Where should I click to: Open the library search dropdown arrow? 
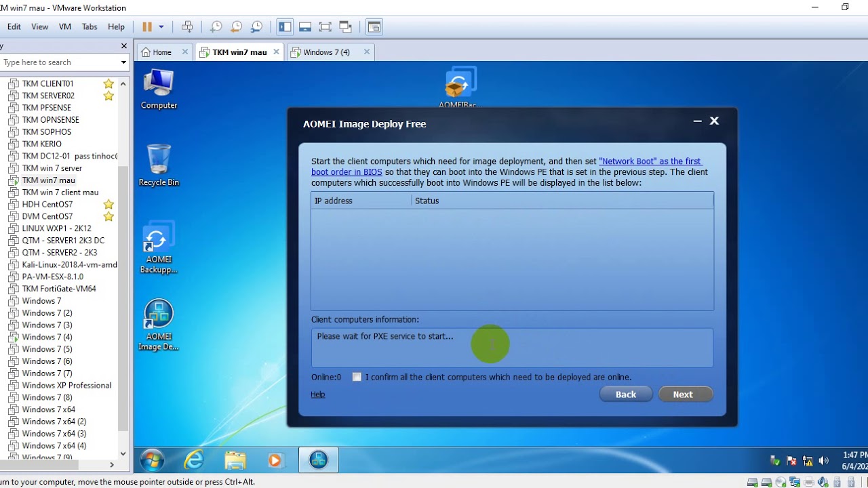pyautogui.click(x=123, y=62)
